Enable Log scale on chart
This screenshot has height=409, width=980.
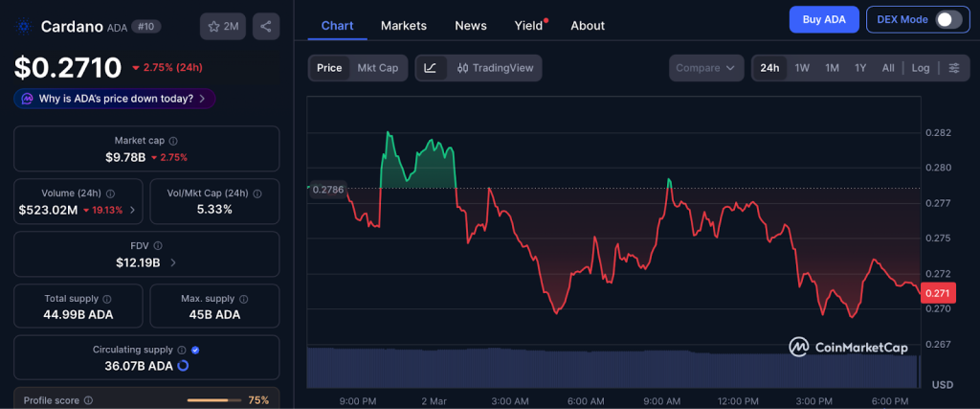920,68
